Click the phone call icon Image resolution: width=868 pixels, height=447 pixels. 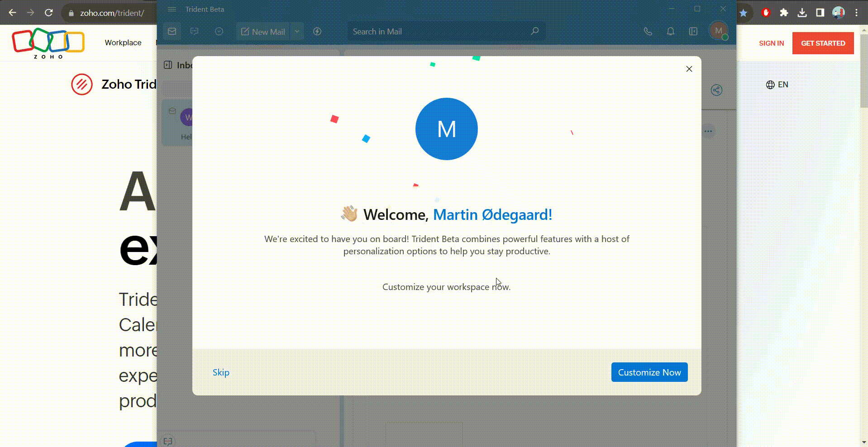(x=648, y=32)
